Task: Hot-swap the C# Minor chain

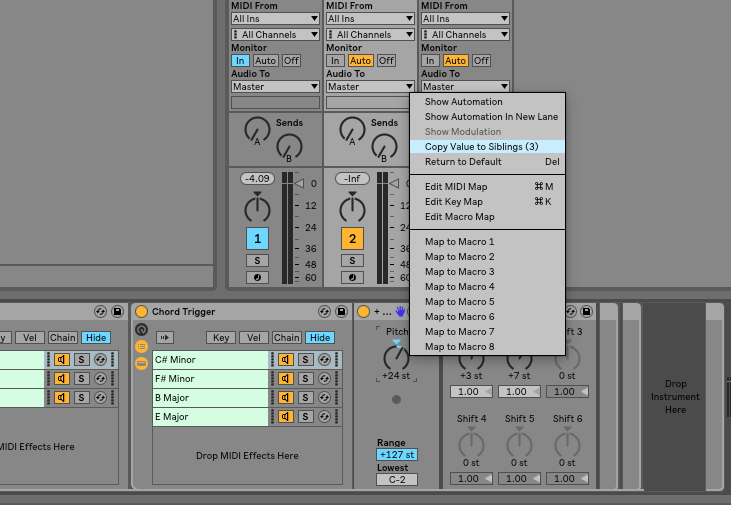Action: pos(324,360)
